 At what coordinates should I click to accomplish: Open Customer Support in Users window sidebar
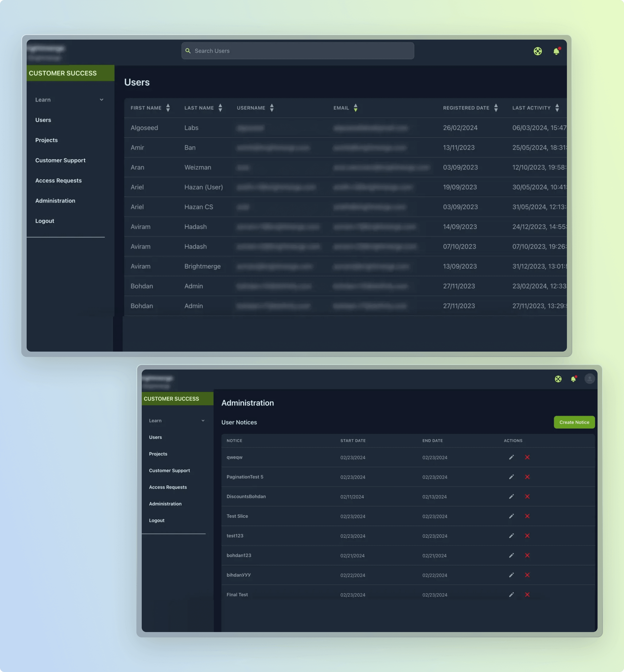(x=60, y=160)
